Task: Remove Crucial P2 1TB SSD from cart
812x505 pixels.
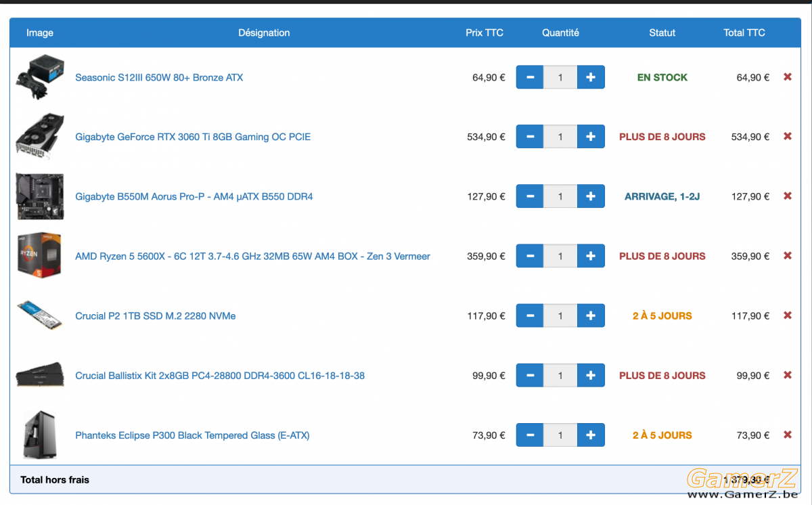Action: pyautogui.click(x=788, y=315)
